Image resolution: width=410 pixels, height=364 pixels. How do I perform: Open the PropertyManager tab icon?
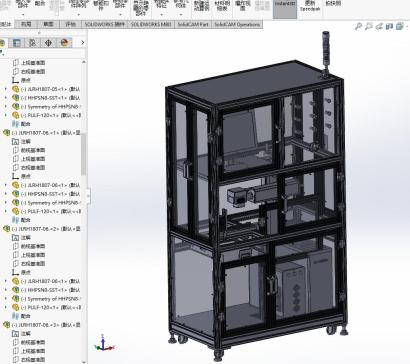coord(17,42)
